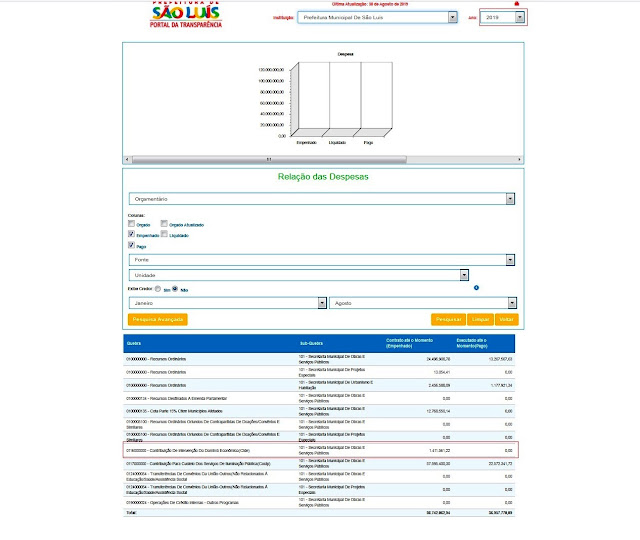Click the red icon at top right
The height and width of the screenshot is (540, 640).
point(517,4)
